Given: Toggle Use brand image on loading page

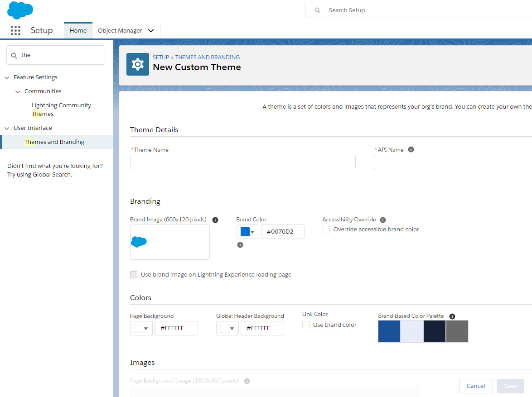Looking at the screenshot, I should tap(134, 275).
